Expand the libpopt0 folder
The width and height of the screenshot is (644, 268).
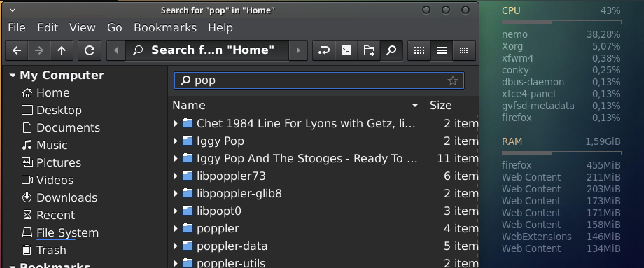tap(176, 211)
